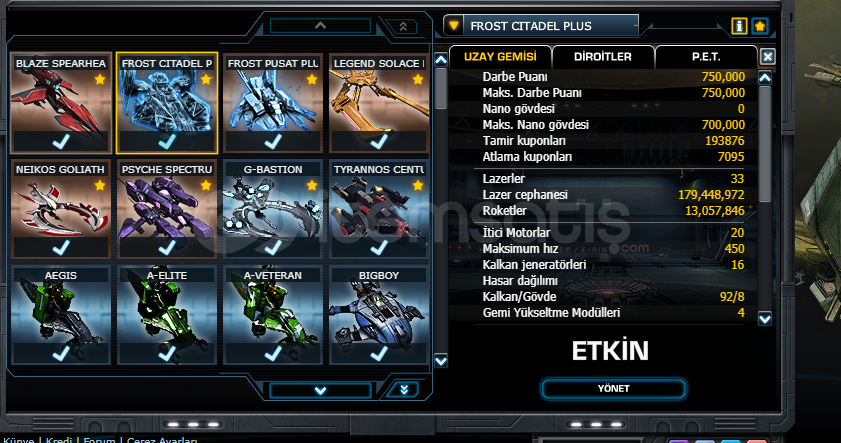Viewport: 841px width, 443px height.
Task: Open the Frost Citadel Plus dropdown
Action: pyautogui.click(x=454, y=25)
